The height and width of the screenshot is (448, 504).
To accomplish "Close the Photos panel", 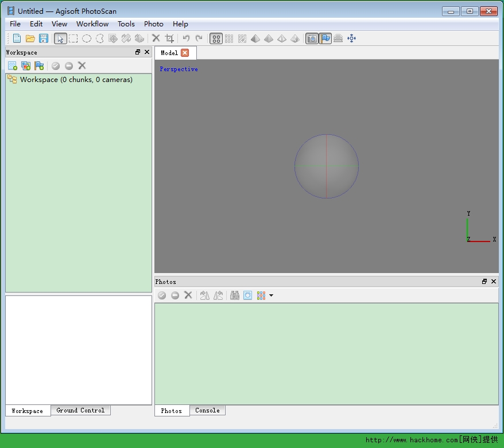I will coord(494,281).
